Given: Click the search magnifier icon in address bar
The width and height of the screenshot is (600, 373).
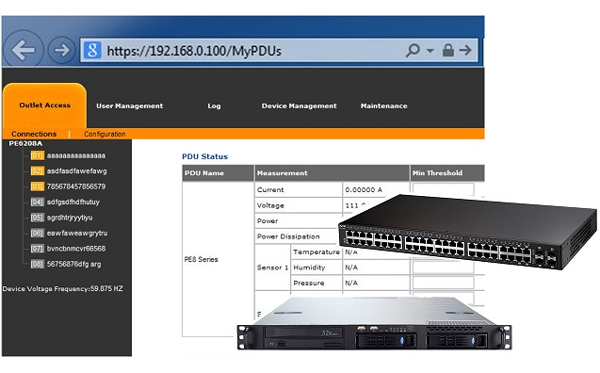Looking at the screenshot, I should coord(413,50).
